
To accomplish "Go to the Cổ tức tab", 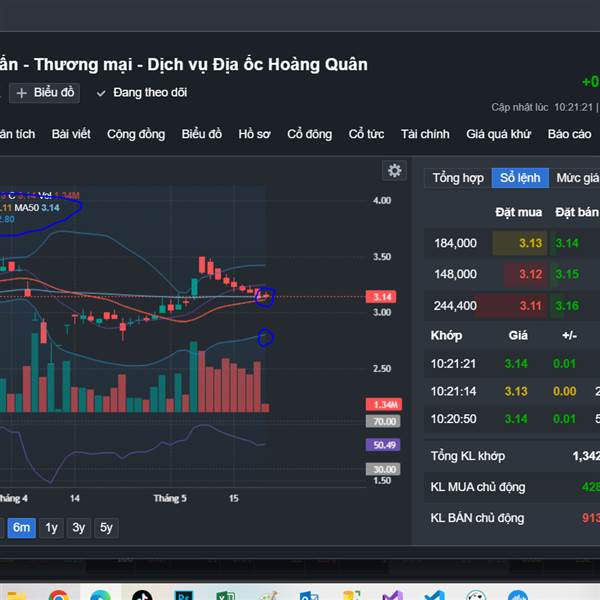I will [366, 134].
